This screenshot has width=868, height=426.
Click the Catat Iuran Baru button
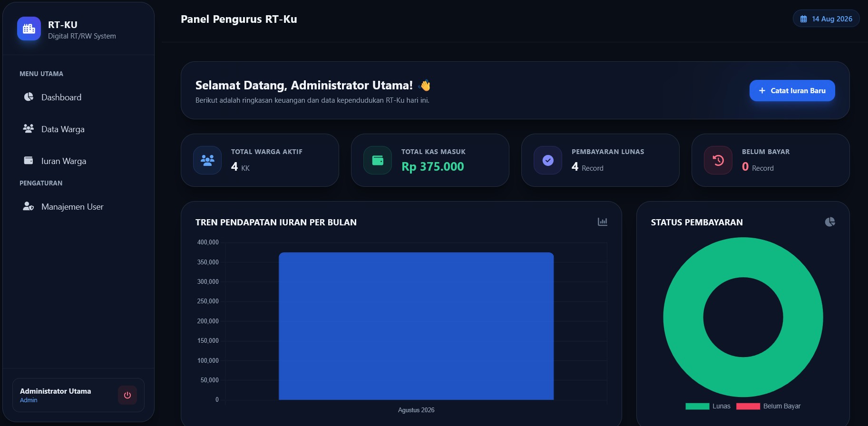click(x=792, y=90)
